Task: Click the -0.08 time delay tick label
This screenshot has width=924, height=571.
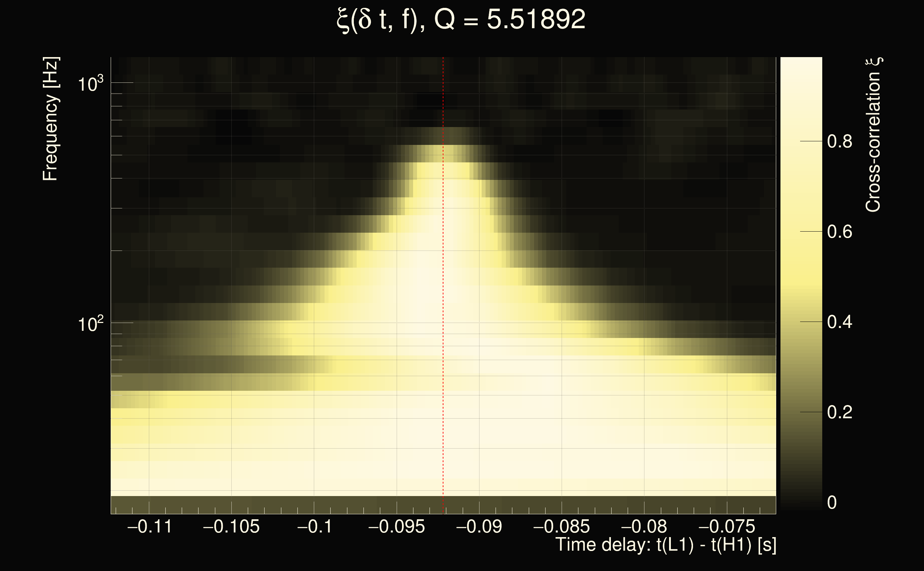Action: [x=644, y=526]
